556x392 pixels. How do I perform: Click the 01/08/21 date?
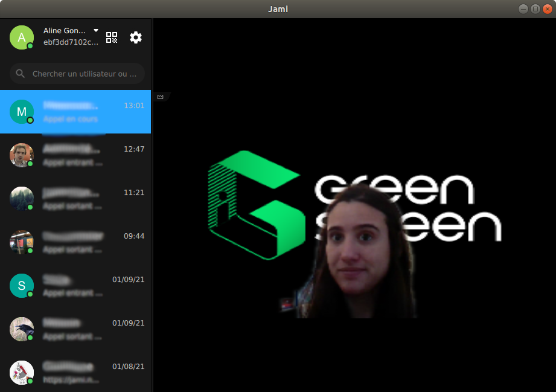click(129, 367)
